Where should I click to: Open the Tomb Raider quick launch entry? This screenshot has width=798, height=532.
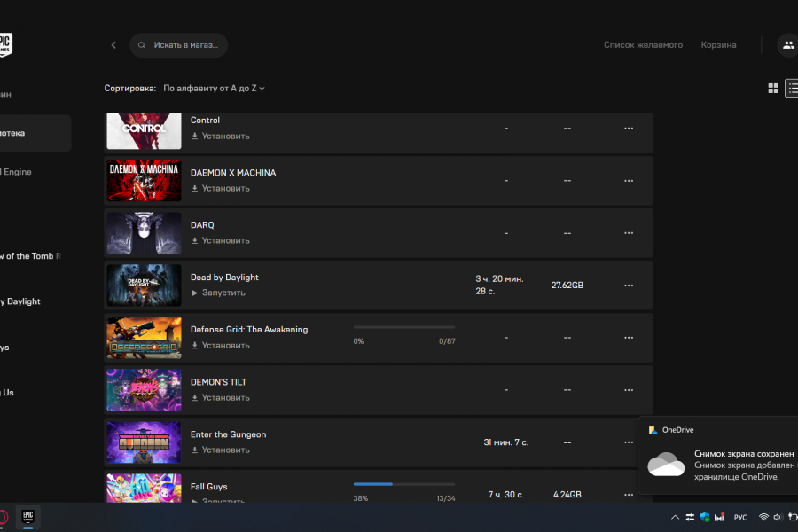(x=30, y=256)
